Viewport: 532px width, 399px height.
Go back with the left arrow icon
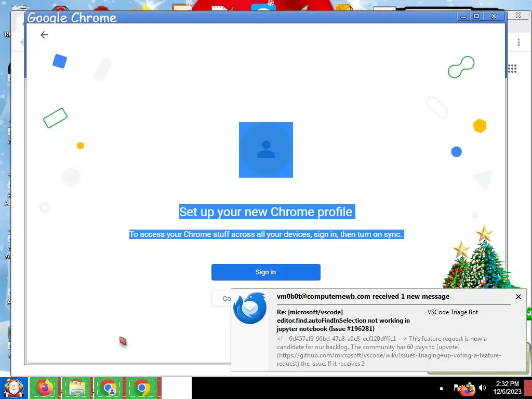point(44,35)
